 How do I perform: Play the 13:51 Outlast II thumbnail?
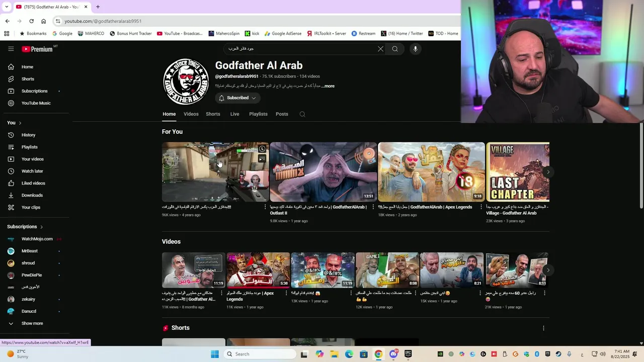point(323,172)
